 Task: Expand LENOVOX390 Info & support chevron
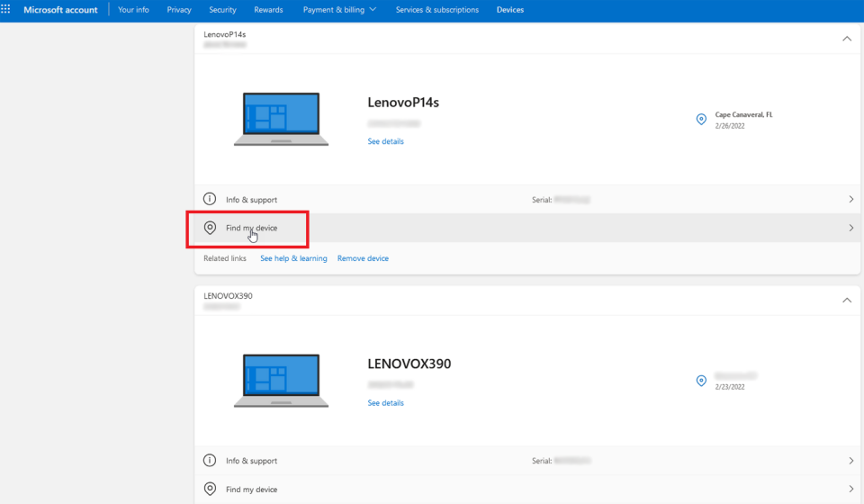(850, 461)
